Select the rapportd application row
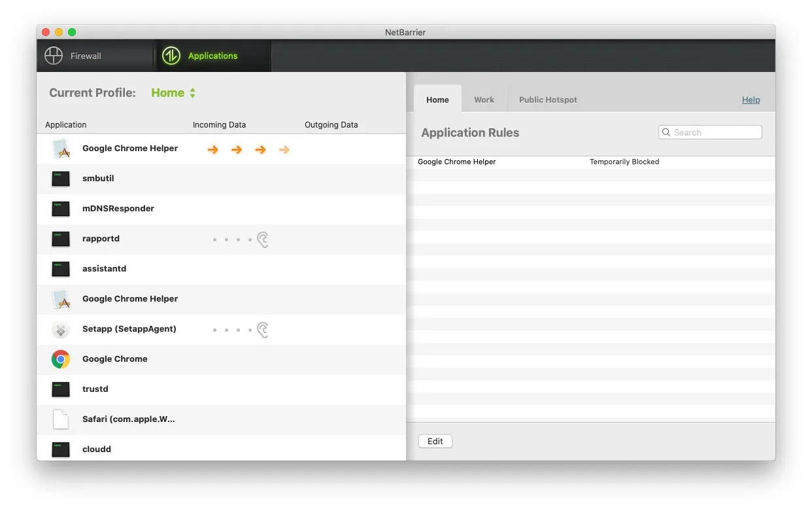The height and width of the screenshot is (509, 812). point(221,239)
